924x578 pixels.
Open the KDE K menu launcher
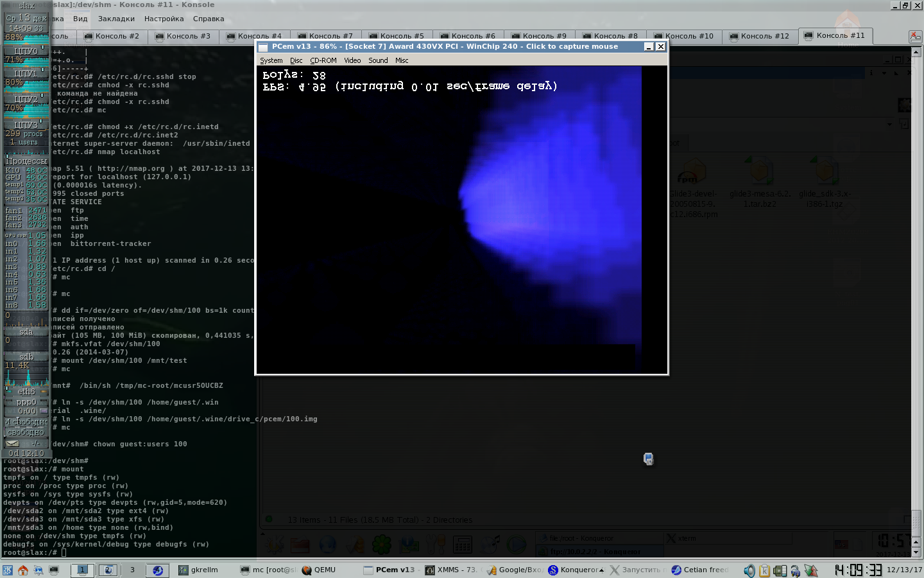pos(7,570)
